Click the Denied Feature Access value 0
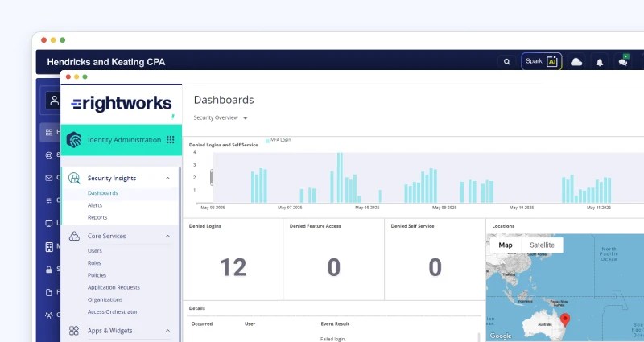This screenshot has height=342, width=644. pyautogui.click(x=333, y=267)
